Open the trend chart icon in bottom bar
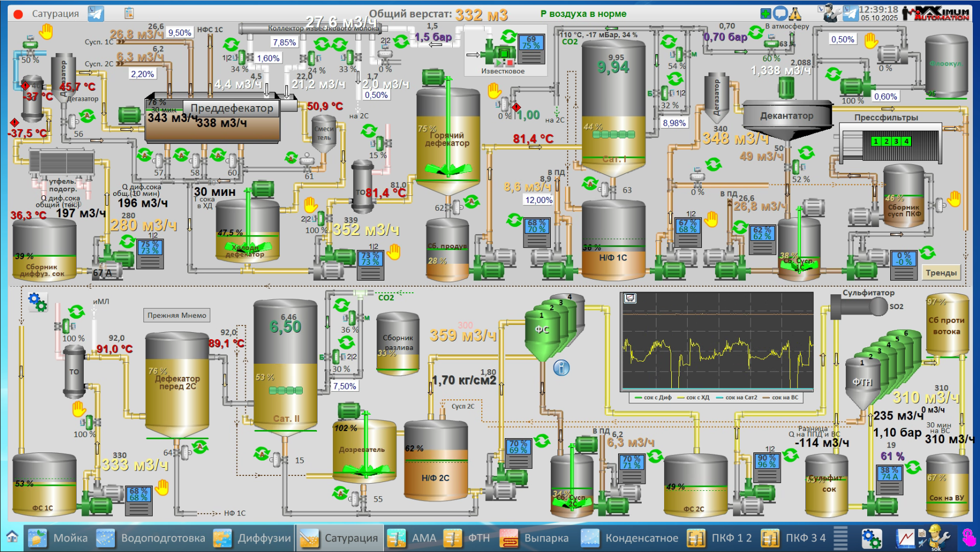 (x=905, y=538)
